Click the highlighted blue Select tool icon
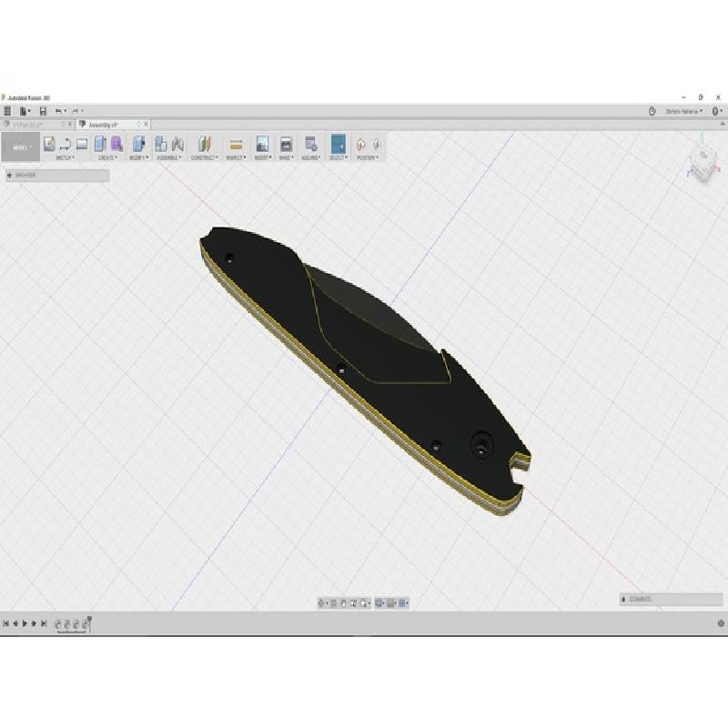The height and width of the screenshot is (728, 728). (x=339, y=144)
